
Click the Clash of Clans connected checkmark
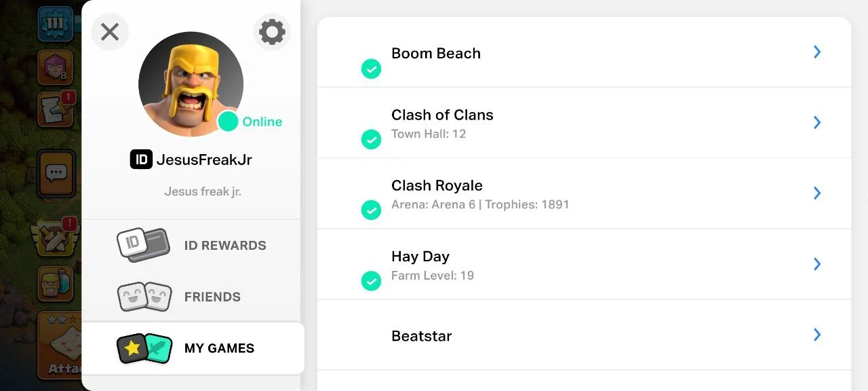tap(371, 139)
